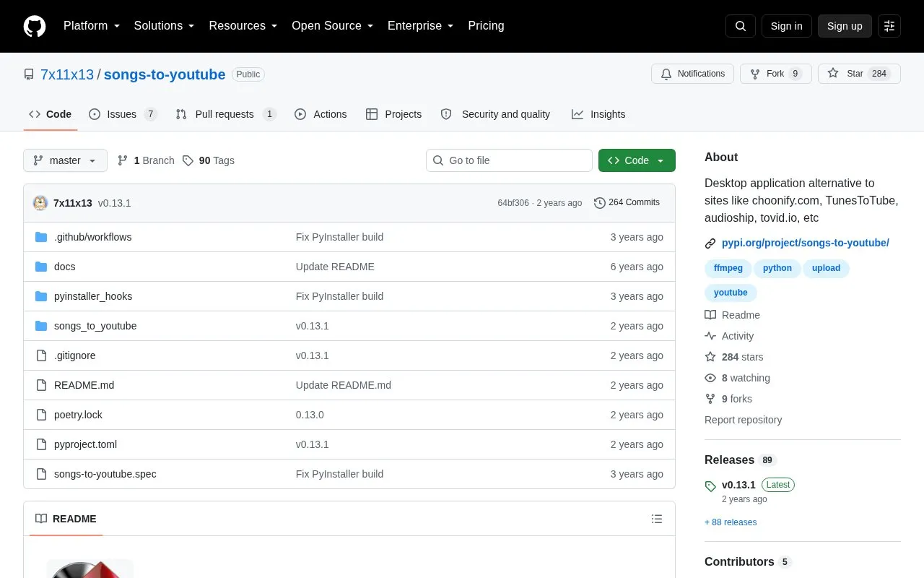Open the Notifications bell button

(693, 74)
